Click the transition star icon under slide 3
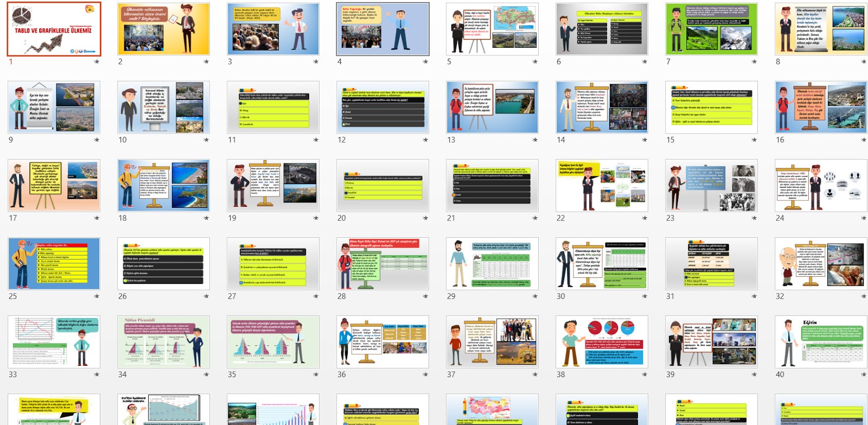 pyautogui.click(x=316, y=62)
